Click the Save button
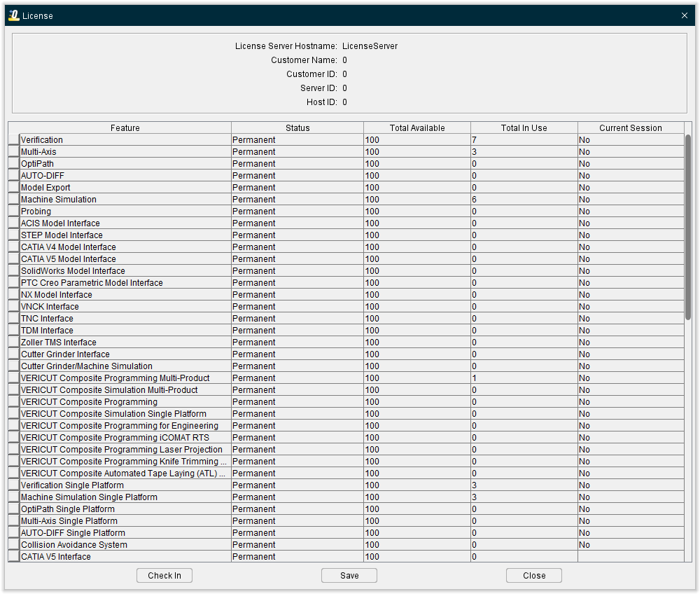Screen dimensions: 700x594 [349, 575]
